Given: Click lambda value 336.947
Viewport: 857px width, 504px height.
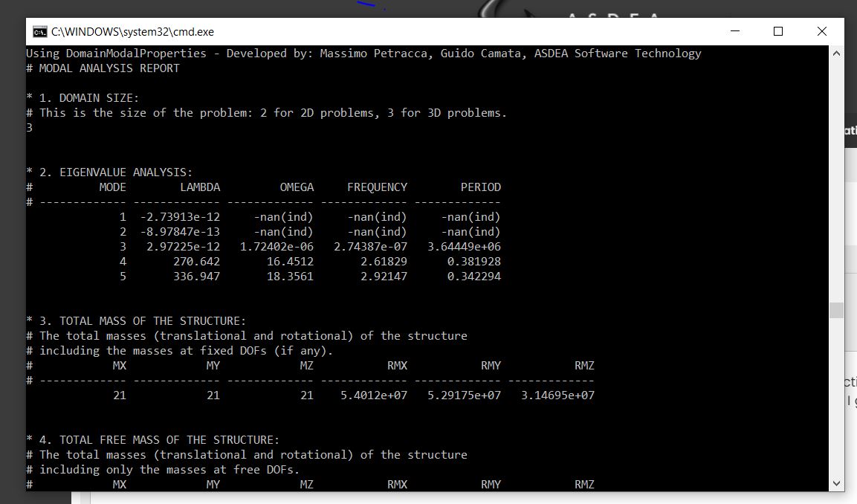Looking at the screenshot, I should pos(197,276).
